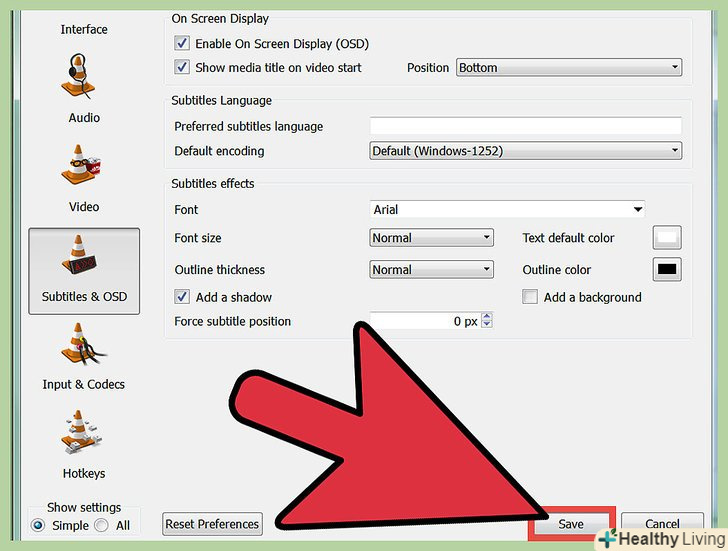
Task: Open the Audio preferences cone icon
Action: (x=78, y=76)
